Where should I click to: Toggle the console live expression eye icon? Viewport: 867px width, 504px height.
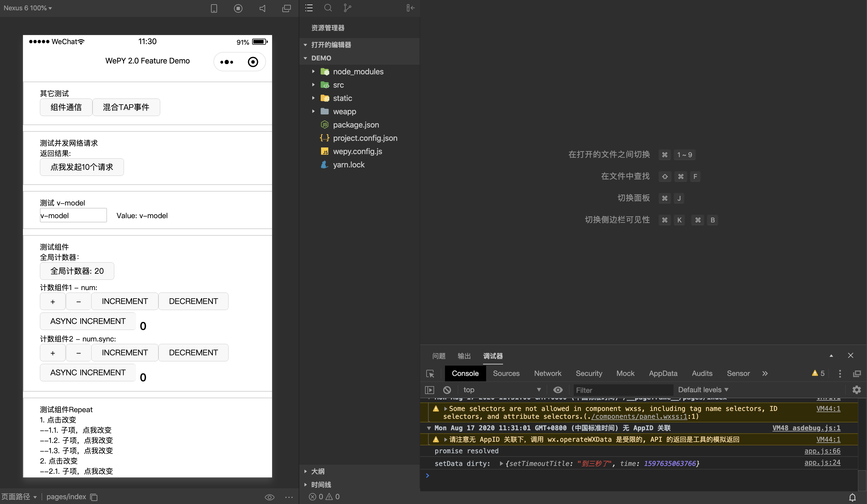[558, 390]
